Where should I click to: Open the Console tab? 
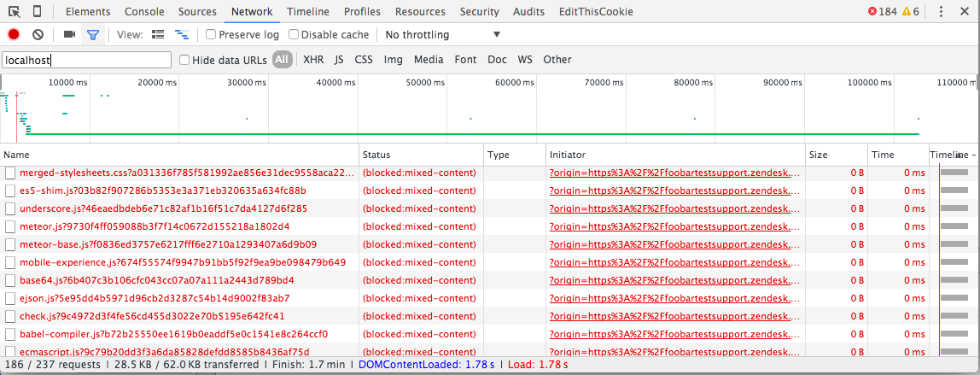144,11
